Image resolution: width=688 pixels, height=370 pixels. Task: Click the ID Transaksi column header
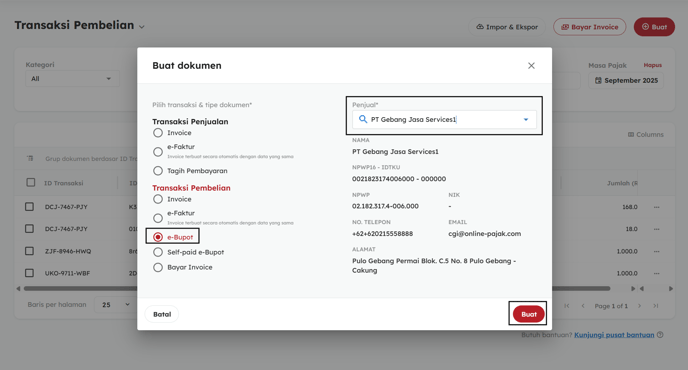tap(64, 183)
